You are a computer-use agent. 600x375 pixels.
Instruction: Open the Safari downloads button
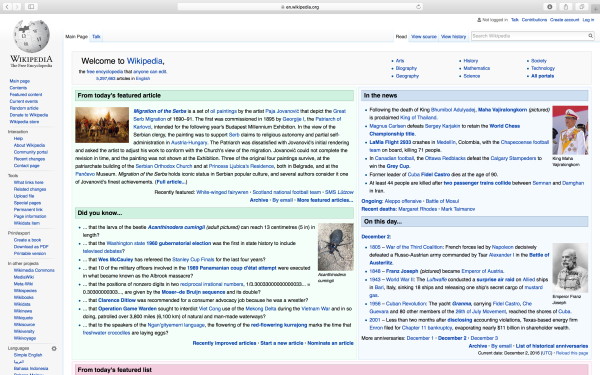(x=549, y=7)
